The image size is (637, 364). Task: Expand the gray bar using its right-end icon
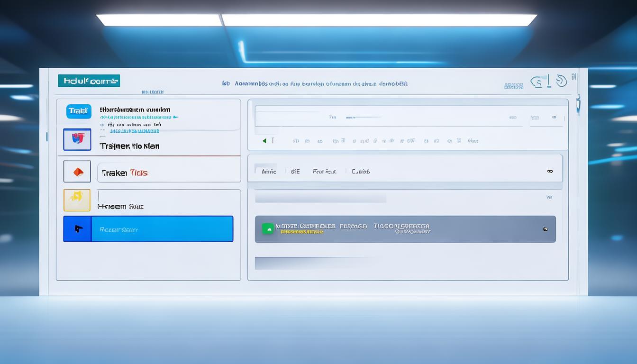[x=545, y=229]
